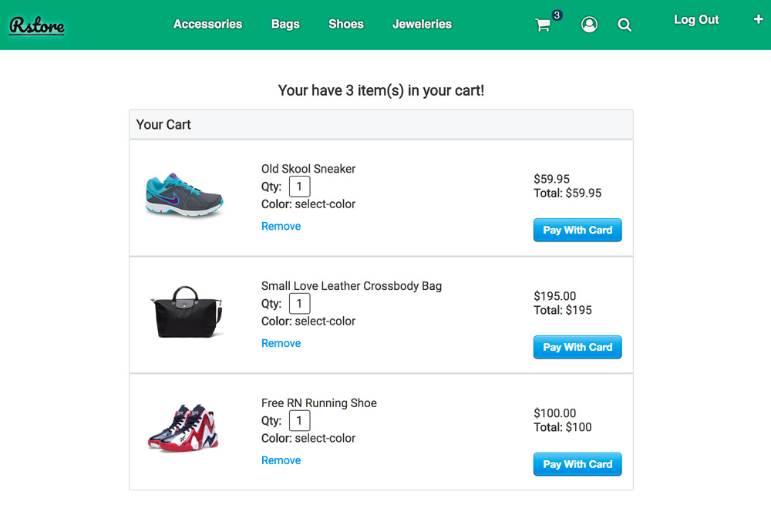Open the Accessories category
771x532 pixels.
click(207, 24)
